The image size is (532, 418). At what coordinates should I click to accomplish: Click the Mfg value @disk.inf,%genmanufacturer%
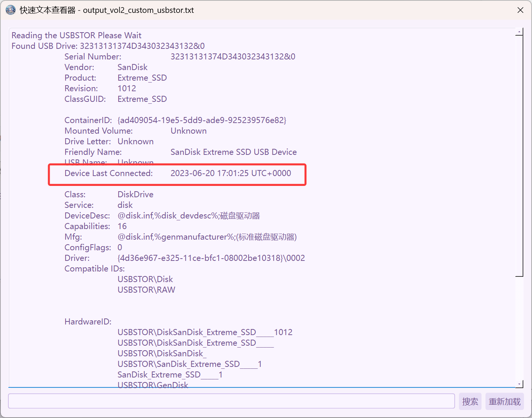207,237
